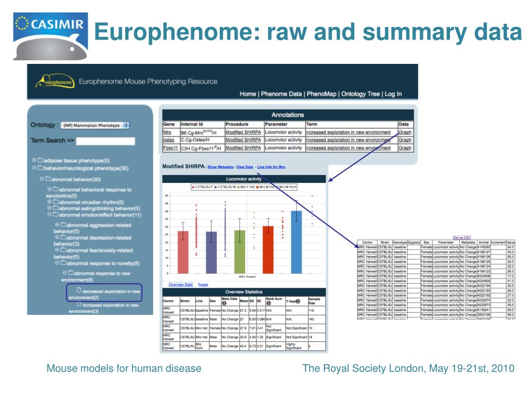Open the Ontology Tree page
532x399 pixels.
tap(361, 94)
